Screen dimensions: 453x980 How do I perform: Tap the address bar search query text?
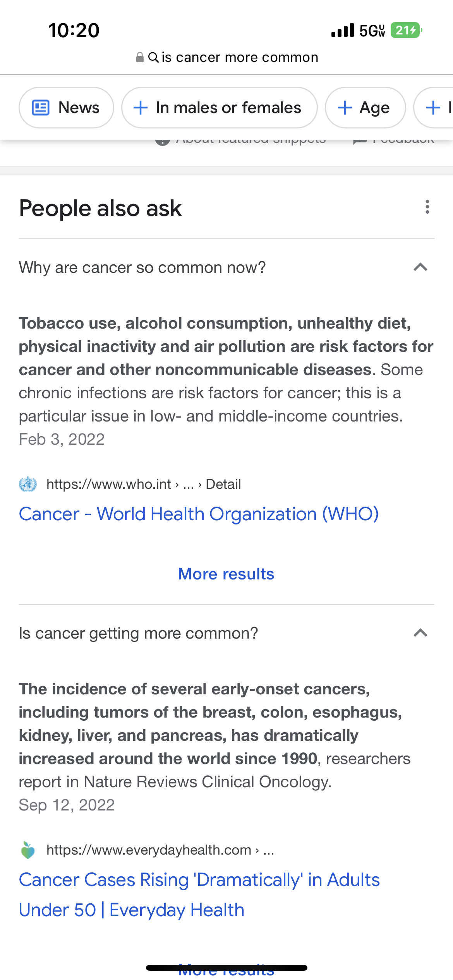(x=240, y=57)
